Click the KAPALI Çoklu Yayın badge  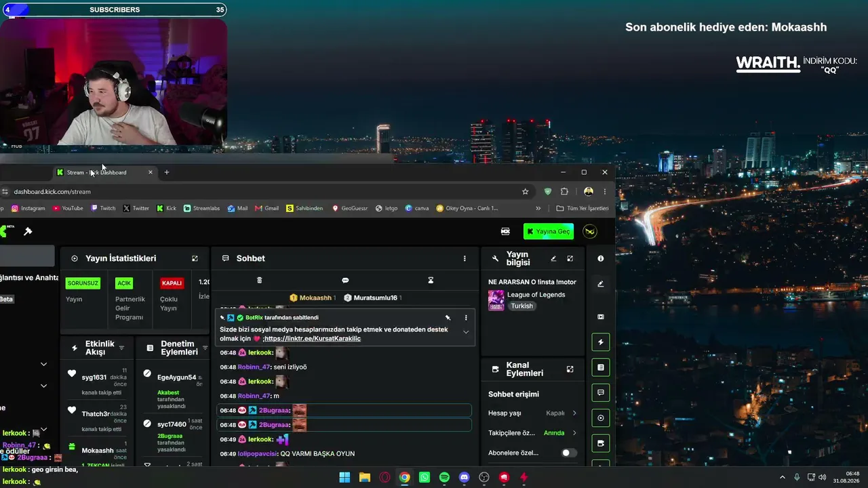click(172, 283)
